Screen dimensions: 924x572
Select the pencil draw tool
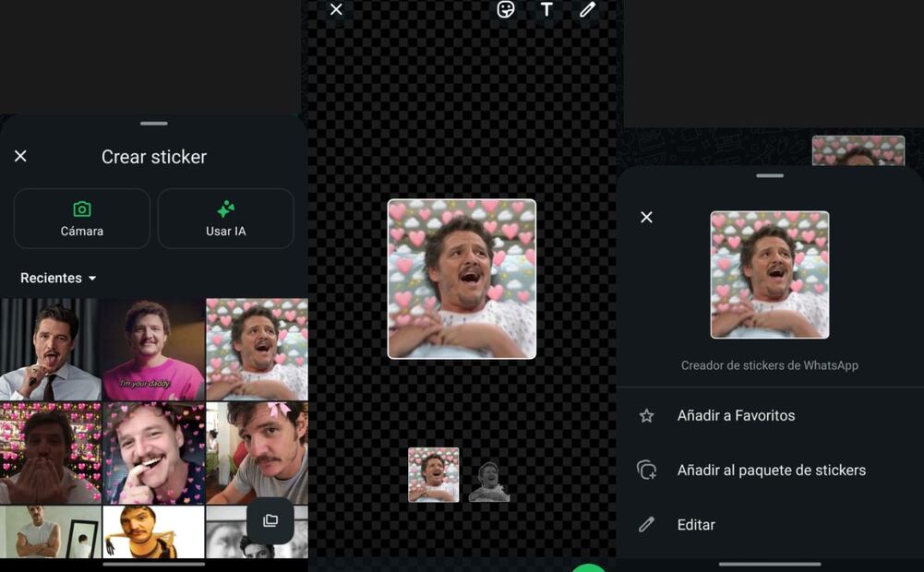587,10
